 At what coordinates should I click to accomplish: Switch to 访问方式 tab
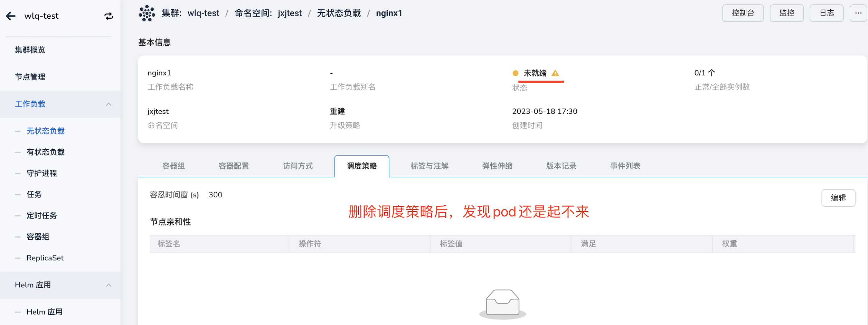point(298,166)
